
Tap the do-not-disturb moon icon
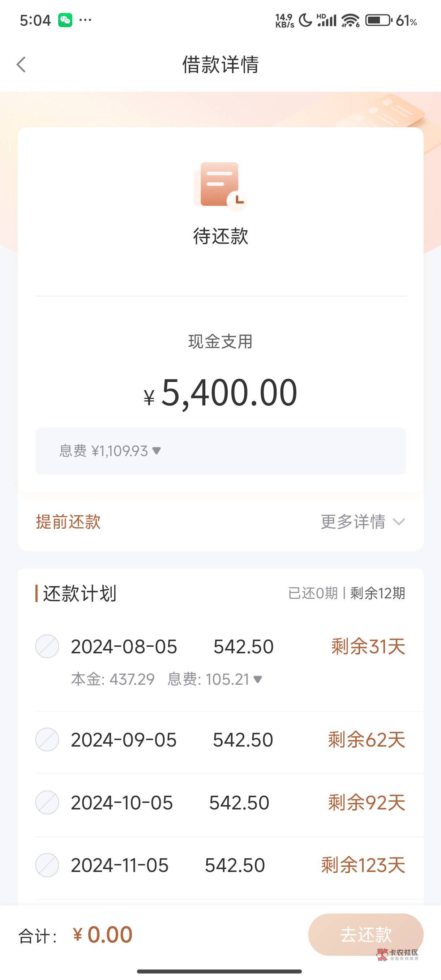click(305, 20)
